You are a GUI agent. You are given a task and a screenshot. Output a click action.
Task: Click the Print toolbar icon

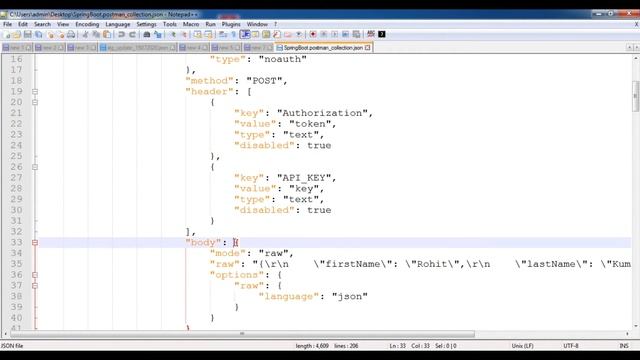click(71, 34)
